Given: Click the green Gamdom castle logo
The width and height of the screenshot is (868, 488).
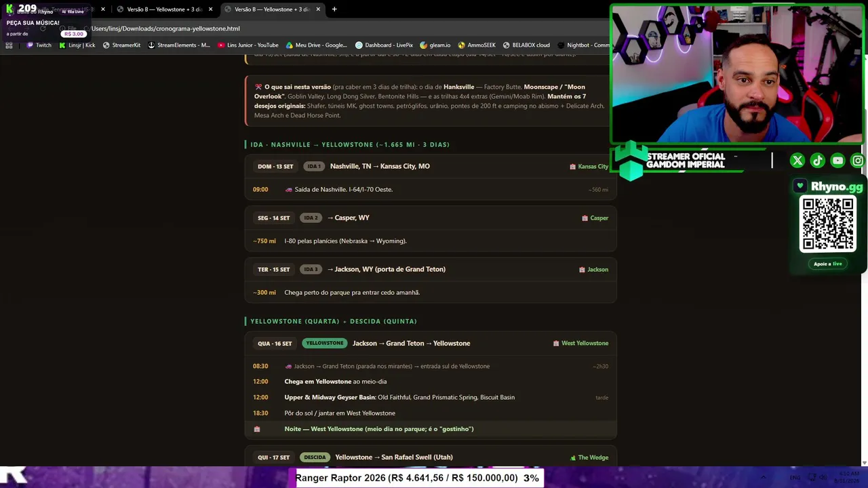Looking at the screenshot, I should tap(631, 161).
